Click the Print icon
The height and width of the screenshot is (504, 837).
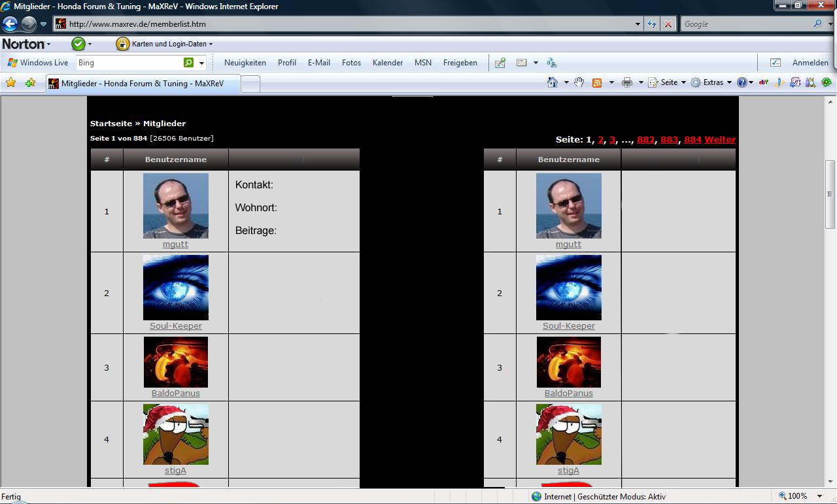[x=626, y=82]
